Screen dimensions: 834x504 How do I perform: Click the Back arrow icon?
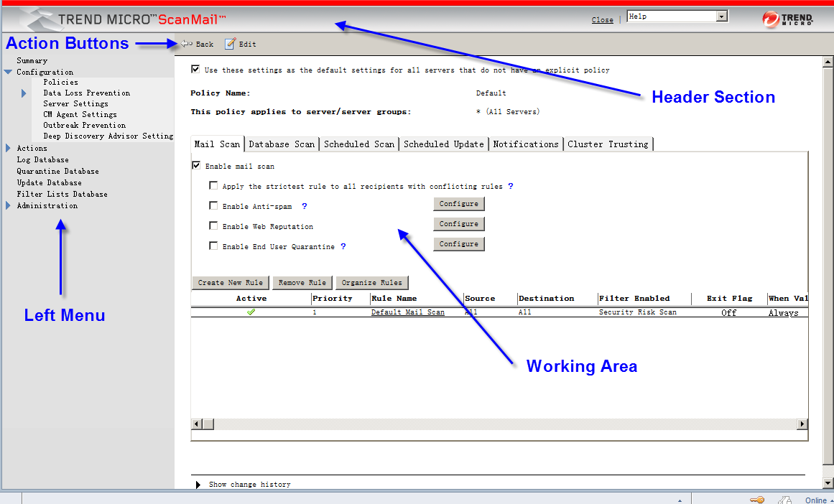tap(186, 44)
